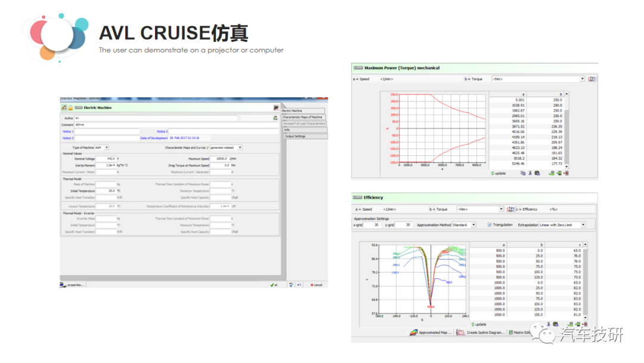Screen dimensions: 644x363
Task: Toggle the Triangulation checkbox
Action: click(x=490, y=225)
